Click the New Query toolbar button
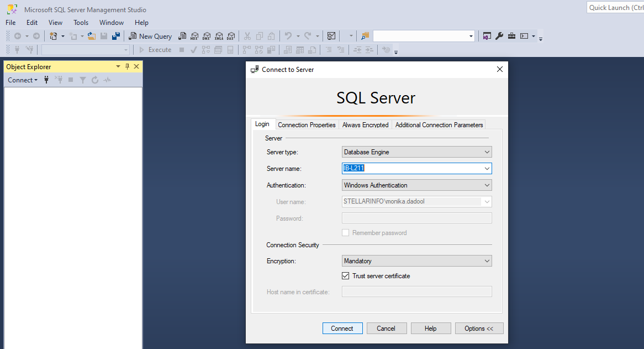The image size is (644, 349). click(150, 36)
